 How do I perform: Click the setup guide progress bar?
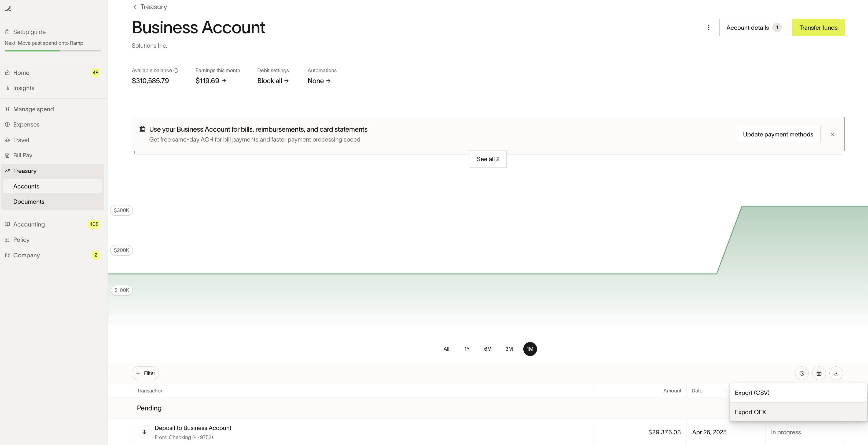click(53, 50)
